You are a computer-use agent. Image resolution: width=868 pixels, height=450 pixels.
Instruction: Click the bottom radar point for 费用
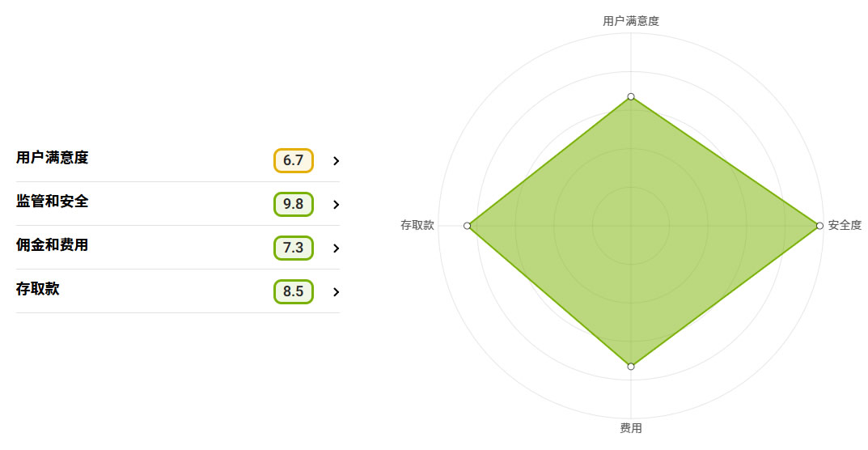pos(631,366)
